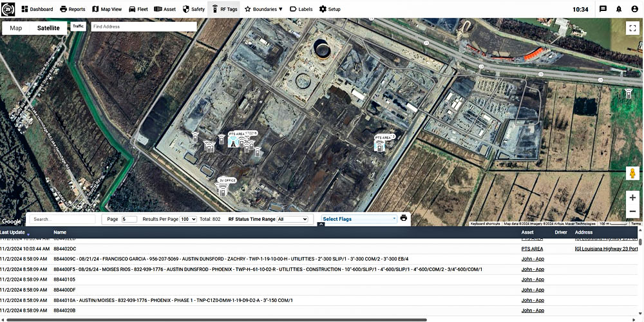This screenshot has width=644, height=322.
Task: Open PTS AREA asset link for 8B4402DC
Action: click(533, 249)
